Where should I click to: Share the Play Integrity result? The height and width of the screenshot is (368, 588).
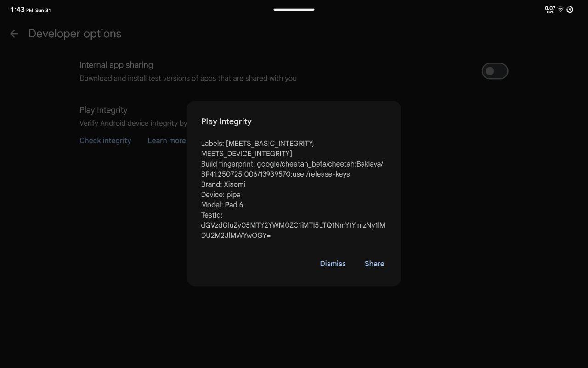coord(374,264)
